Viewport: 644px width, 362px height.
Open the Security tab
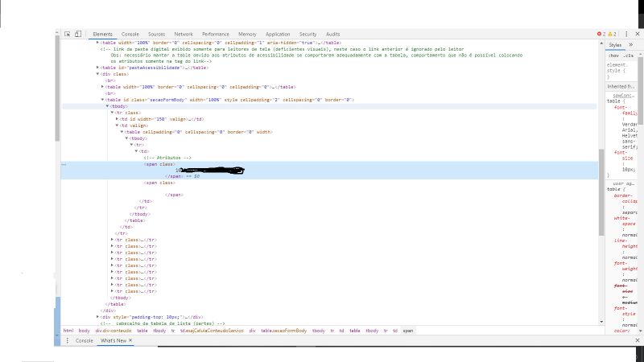pos(308,34)
